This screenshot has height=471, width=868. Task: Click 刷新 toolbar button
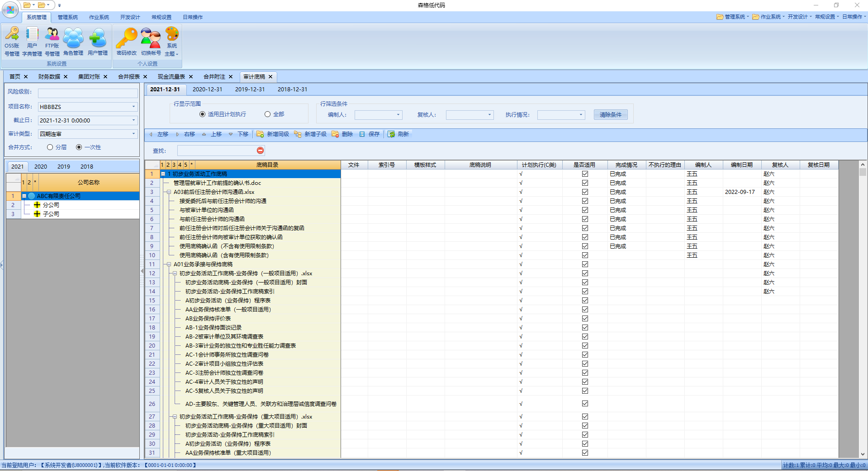[x=398, y=134]
